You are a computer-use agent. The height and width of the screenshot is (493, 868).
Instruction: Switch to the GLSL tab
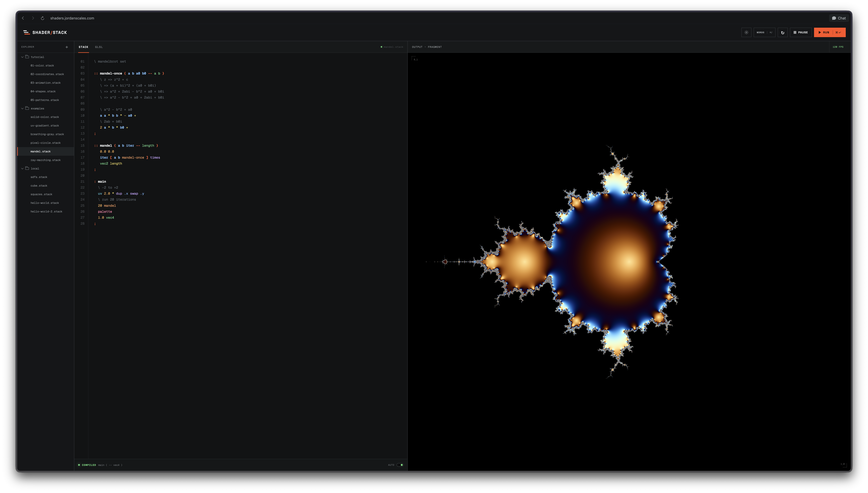99,47
